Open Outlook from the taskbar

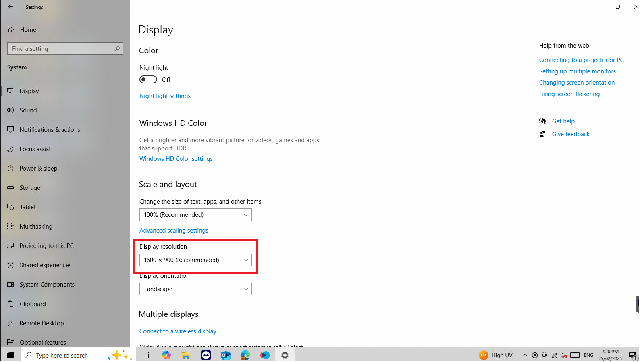click(x=225, y=355)
